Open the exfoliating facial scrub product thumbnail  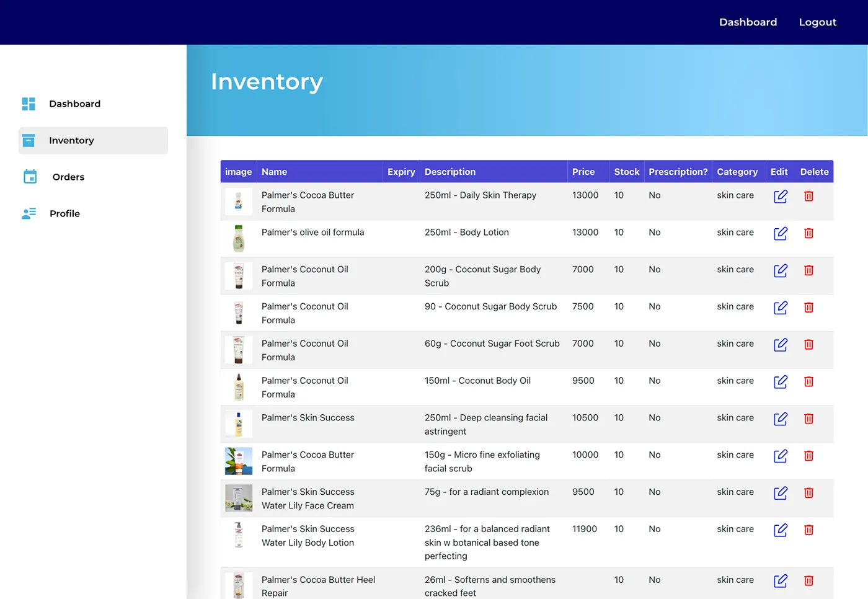239,461
